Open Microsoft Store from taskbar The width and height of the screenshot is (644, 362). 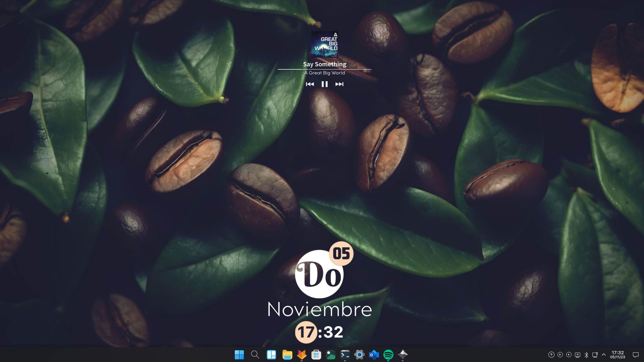pos(316,355)
